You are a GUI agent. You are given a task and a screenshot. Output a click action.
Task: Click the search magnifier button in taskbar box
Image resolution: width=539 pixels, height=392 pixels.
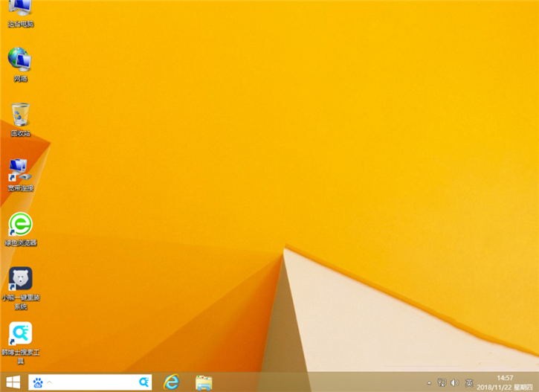pyautogui.click(x=144, y=382)
